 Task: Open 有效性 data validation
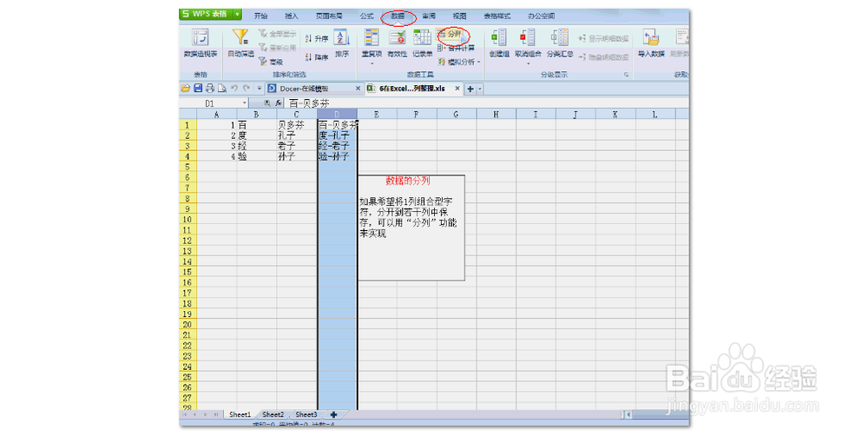397,43
